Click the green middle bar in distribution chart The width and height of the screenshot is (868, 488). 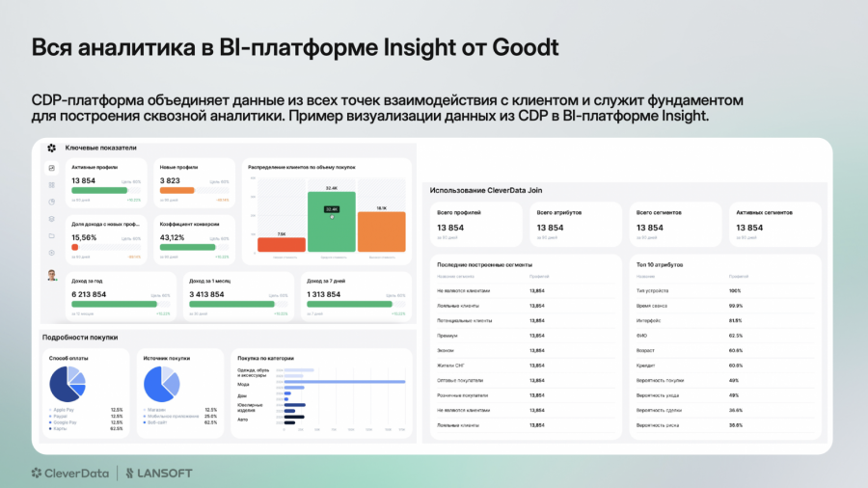click(332, 222)
